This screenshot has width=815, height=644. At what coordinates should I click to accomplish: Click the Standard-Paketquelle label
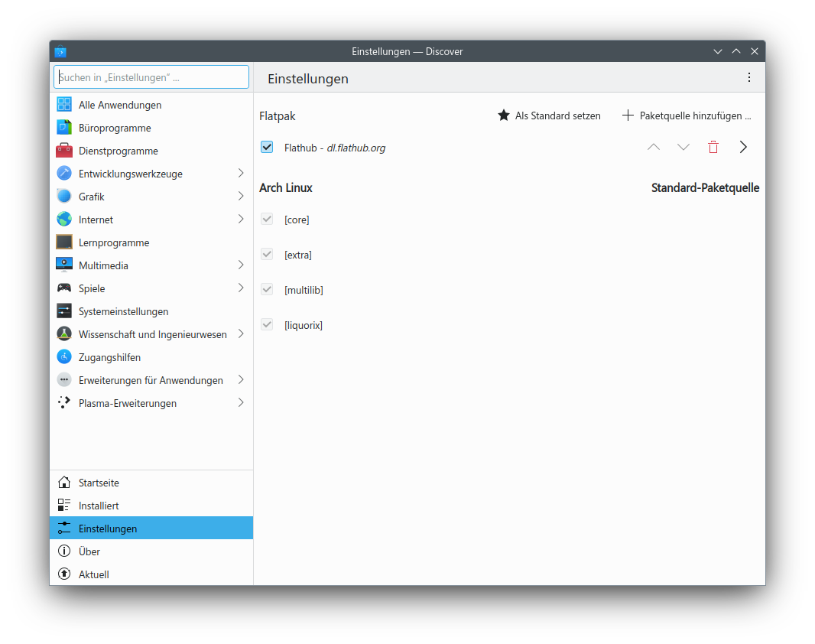coord(706,187)
